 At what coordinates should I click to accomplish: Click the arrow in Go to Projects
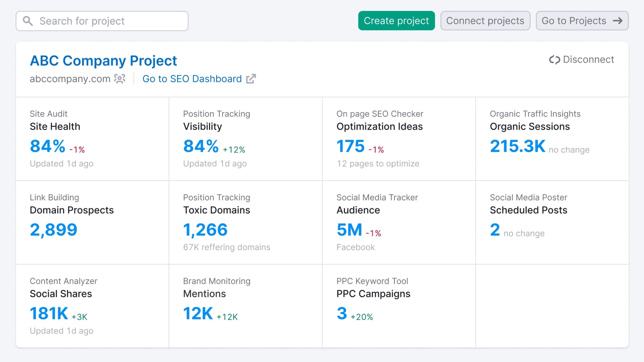pyautogui.click(x=617, y=21)
